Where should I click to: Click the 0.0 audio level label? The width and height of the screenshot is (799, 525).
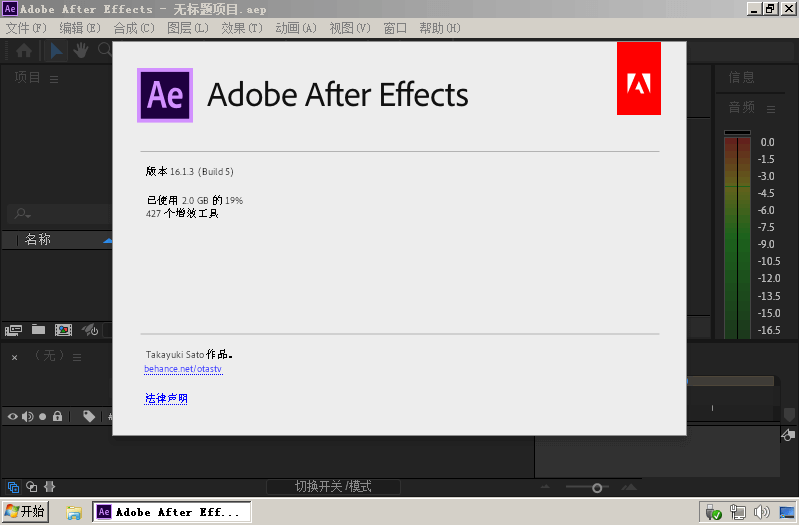767,142
